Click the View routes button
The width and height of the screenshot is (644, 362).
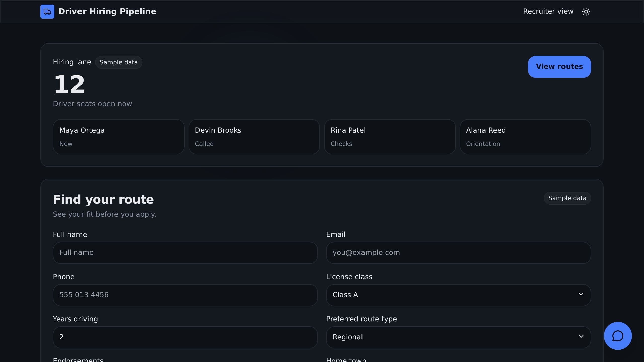coord(559,67)
